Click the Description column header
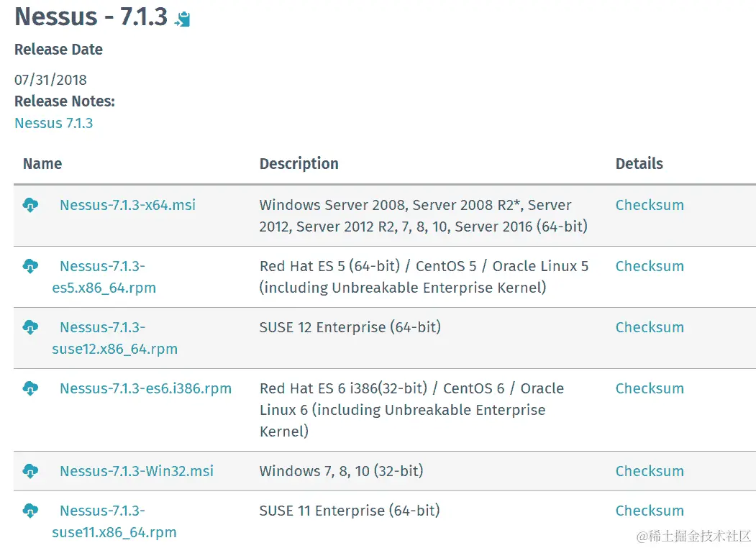Viewport: 756px width, 548px height. (x=299, y=164)
